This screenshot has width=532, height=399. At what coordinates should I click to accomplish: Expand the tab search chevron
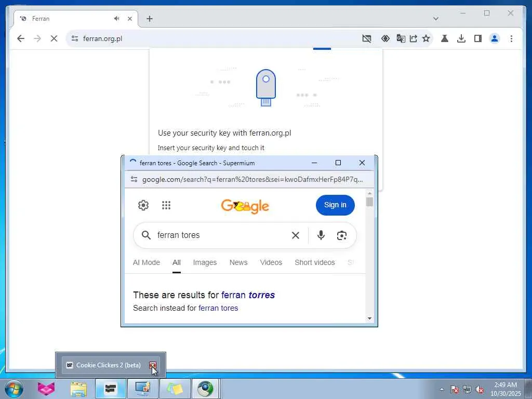pyautogui.click(x=436, y=19)
